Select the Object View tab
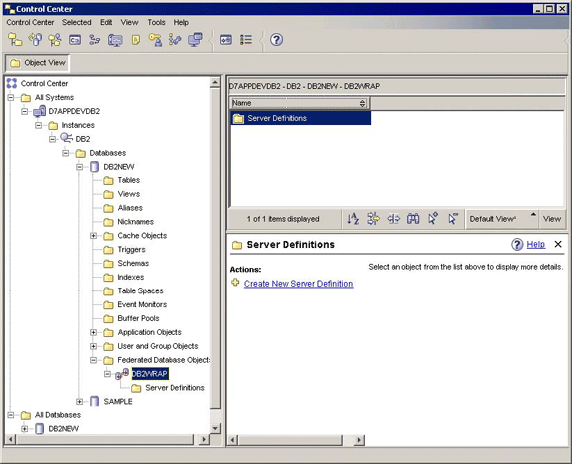The width and height of the screenshot is (572, 464). coord(37,63)
